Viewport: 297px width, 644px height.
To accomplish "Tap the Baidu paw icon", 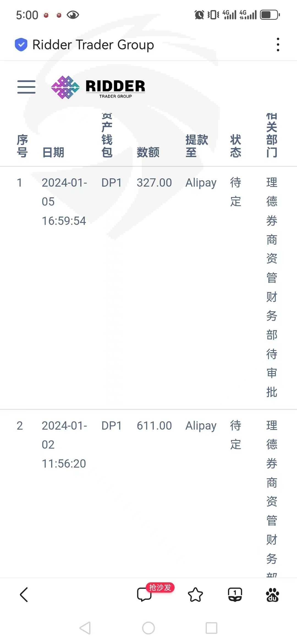I will pos(273,595).
